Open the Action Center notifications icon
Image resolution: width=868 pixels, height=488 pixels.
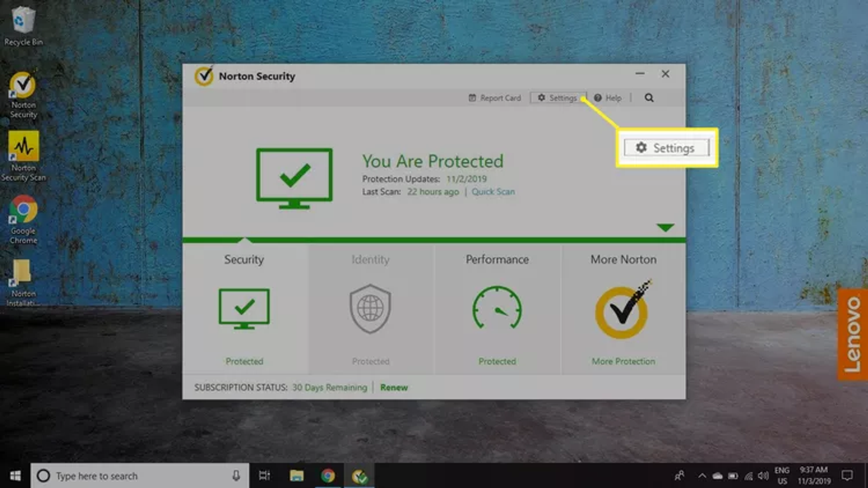847,476
